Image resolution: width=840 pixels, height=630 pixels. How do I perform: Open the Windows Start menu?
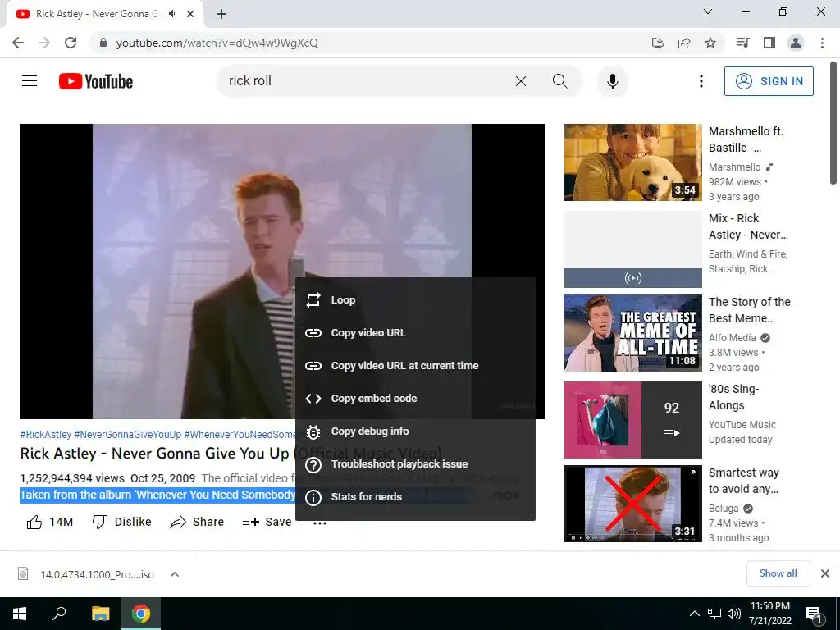pos(20,614)
